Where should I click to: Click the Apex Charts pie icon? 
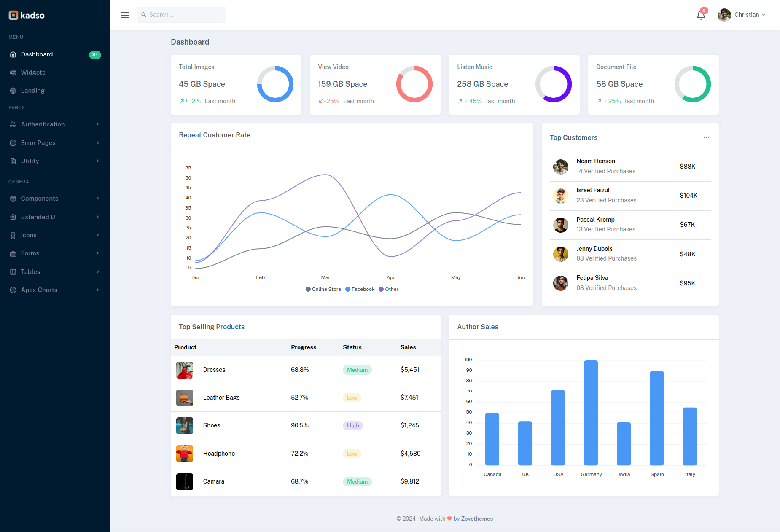(x=13, y=290)
